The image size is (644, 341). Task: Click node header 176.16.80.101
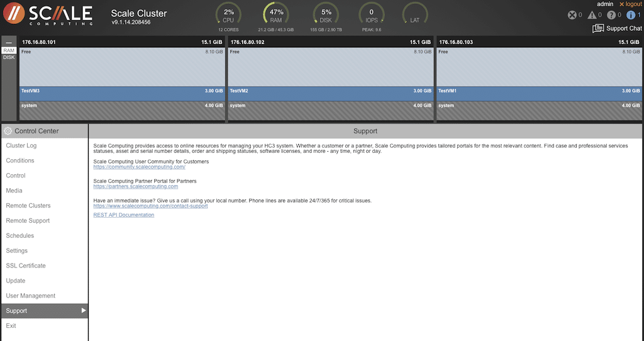(122, 42)
